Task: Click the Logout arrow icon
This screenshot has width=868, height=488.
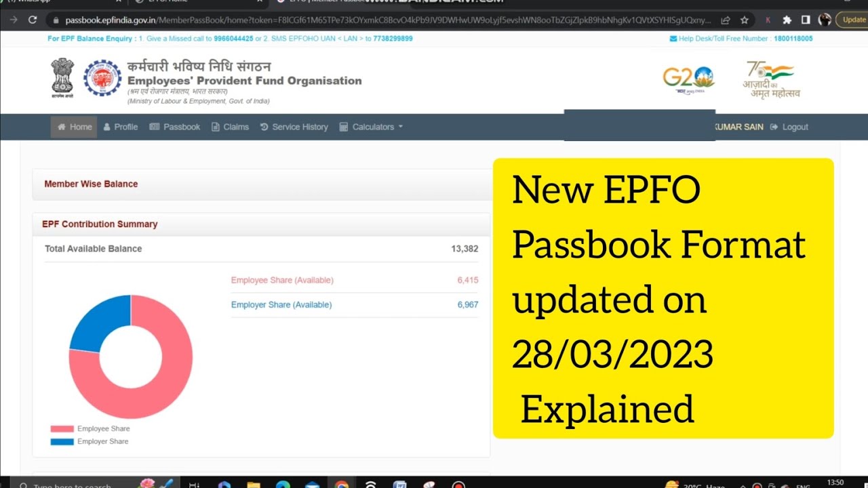Action: [x=774, y=127]
